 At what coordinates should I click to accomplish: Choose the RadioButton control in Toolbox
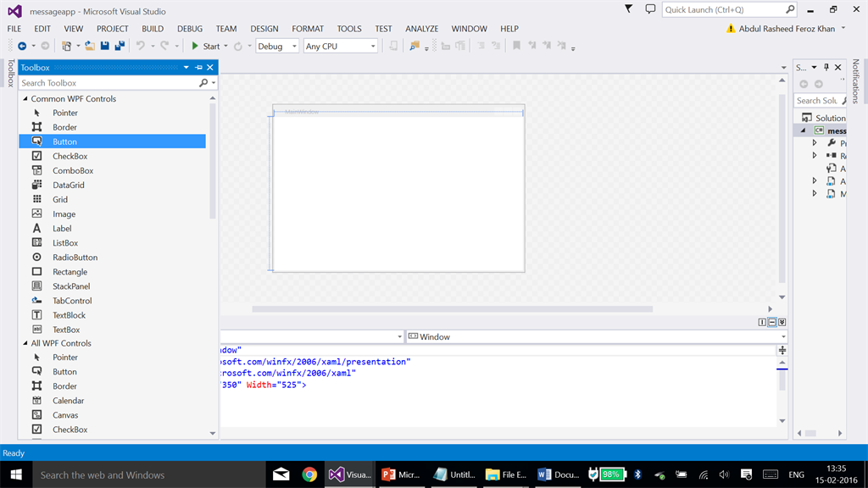(75, 257)
